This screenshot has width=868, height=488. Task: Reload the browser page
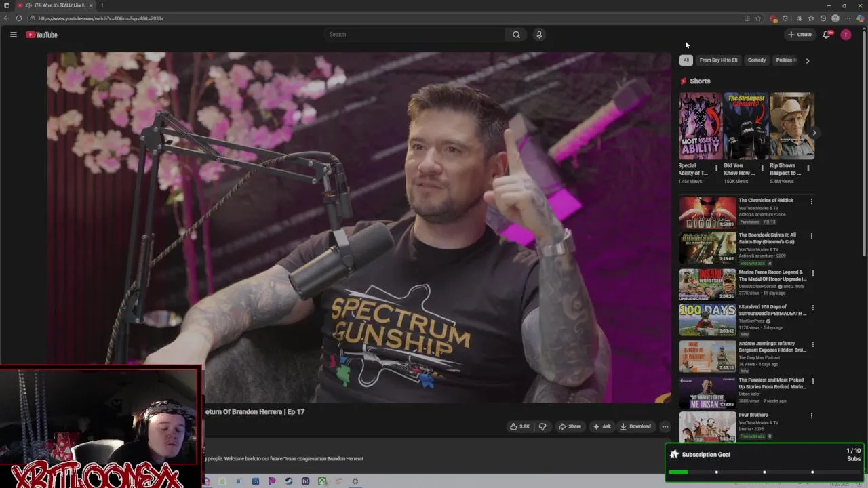(19, 18)
